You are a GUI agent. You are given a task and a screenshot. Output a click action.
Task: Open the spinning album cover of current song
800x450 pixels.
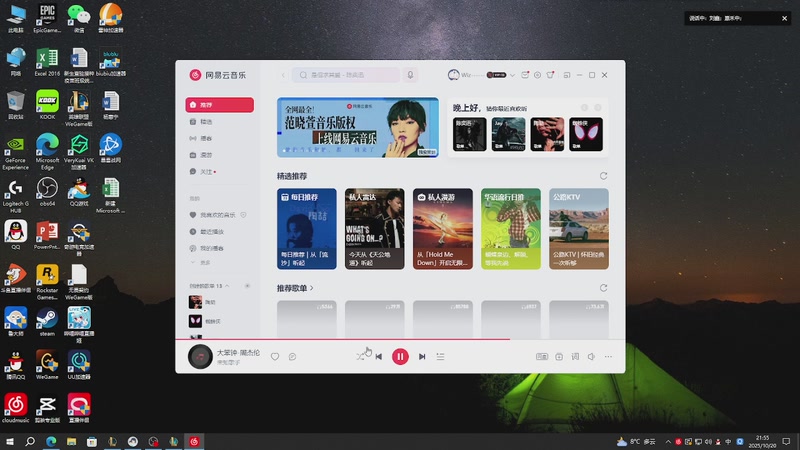click(x=200, y=357)
